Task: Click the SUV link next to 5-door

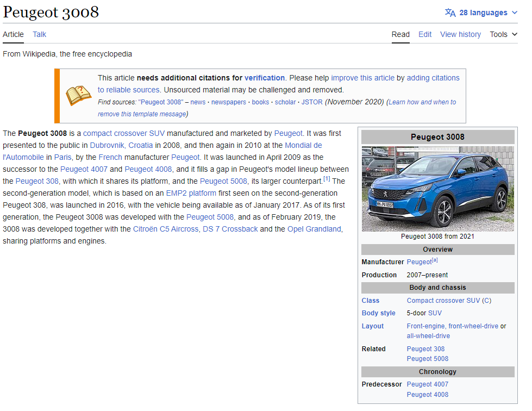Action: click(x=435, y=313)
